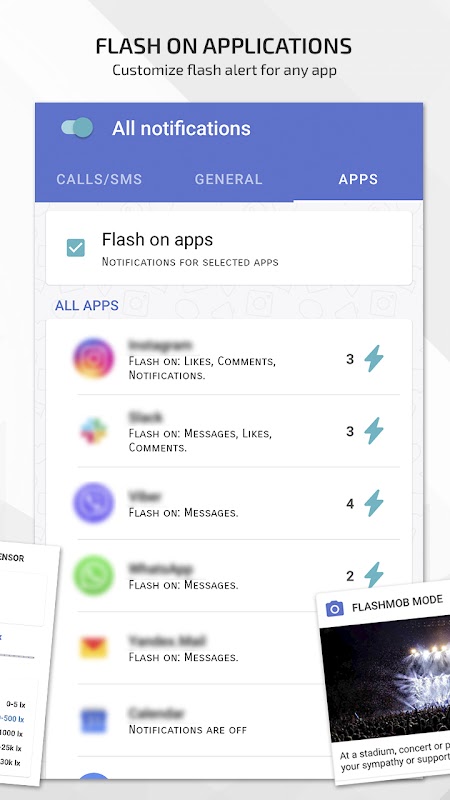Tap the camera icon beside Flashmob Mode

click(335, 608)
